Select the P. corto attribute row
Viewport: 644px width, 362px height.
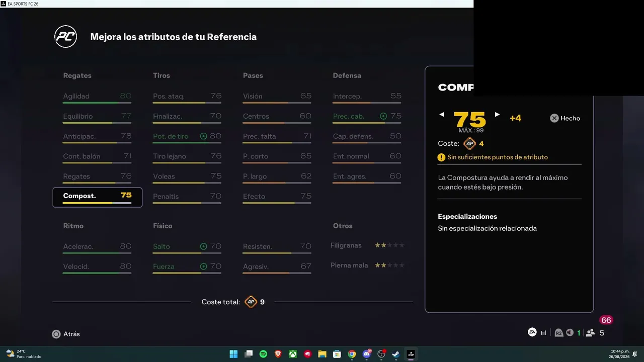277,157
